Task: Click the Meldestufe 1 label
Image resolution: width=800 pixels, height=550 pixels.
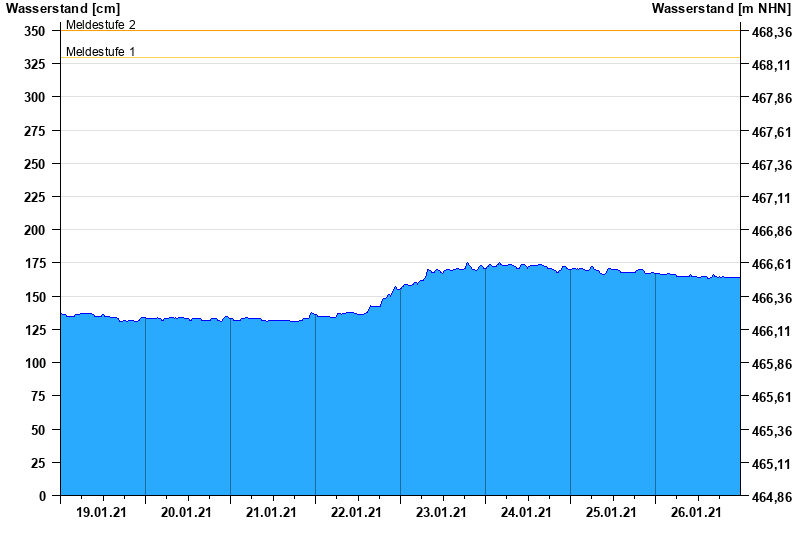Action: (x=101, y=51)
